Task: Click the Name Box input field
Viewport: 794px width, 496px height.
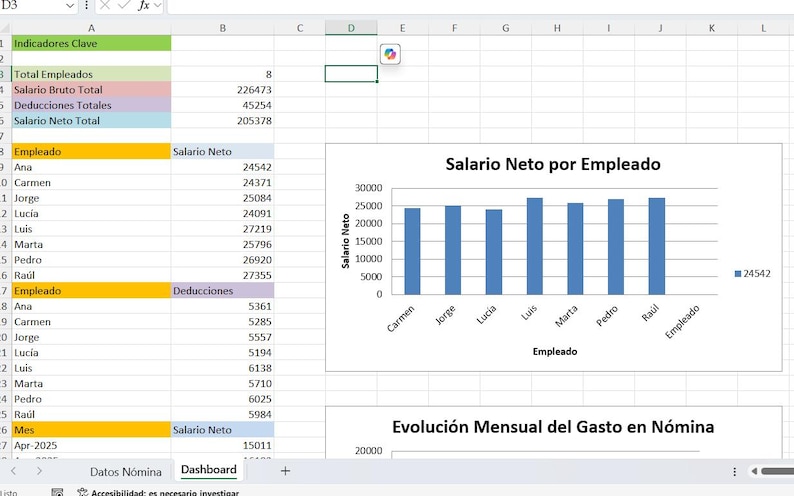Action: pyautogui.click(x=32, y=6)
